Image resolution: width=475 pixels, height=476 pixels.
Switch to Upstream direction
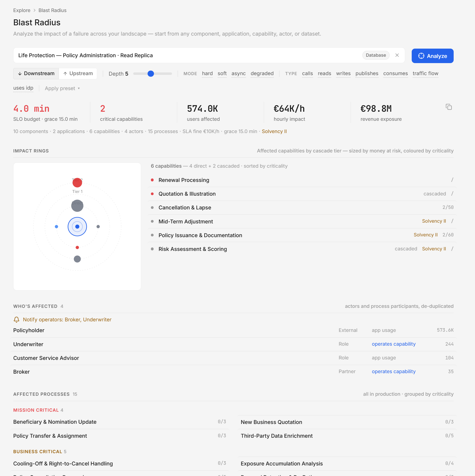click(78, 73)
